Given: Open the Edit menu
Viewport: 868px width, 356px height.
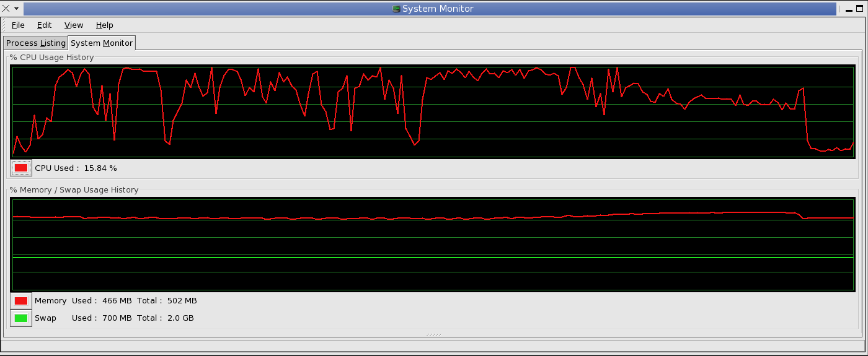Looking at the screenshot, I should click(x=44, y=25).
